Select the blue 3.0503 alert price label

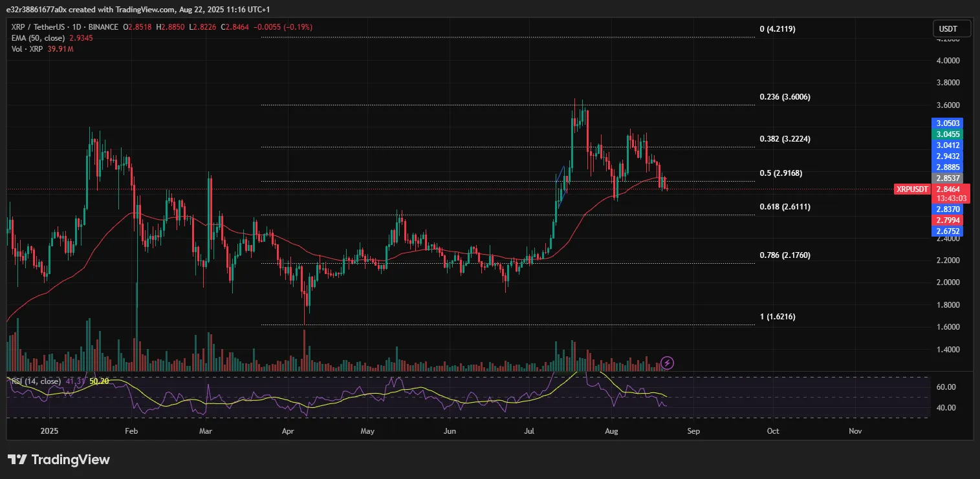pos(949,123)
